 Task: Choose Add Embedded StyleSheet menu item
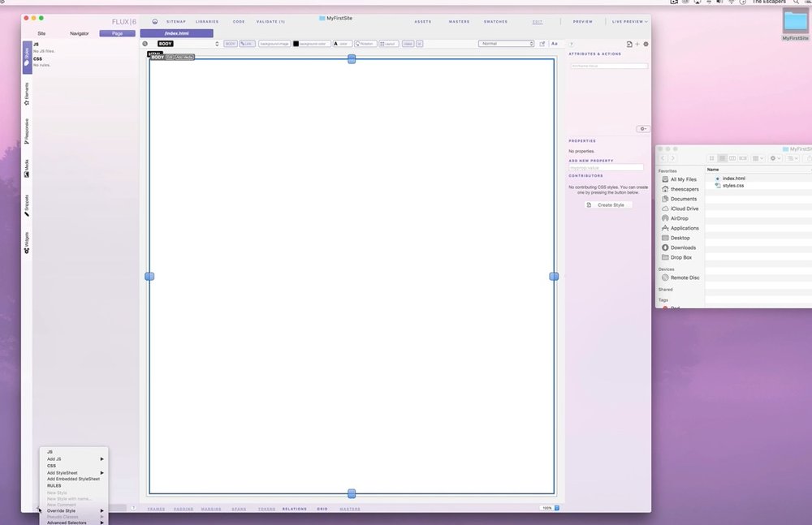75,479
